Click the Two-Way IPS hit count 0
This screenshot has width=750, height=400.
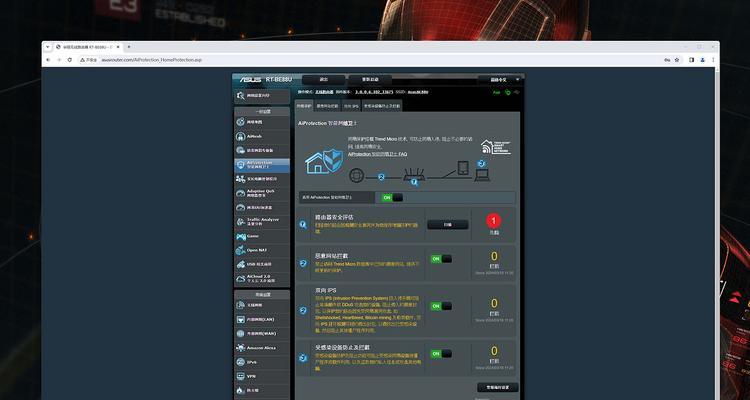[494, 304]
